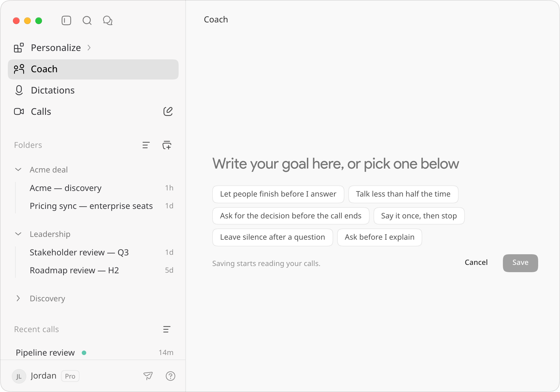Expand the Discovery folder
The height and width of the screenshot is (392, 560).
pos(18,298)
